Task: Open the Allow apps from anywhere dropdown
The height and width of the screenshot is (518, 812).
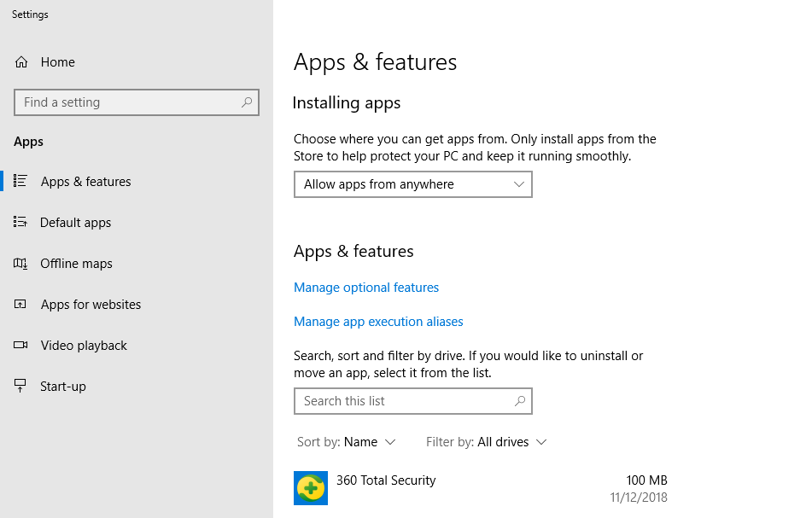Action: click(412, 184)
